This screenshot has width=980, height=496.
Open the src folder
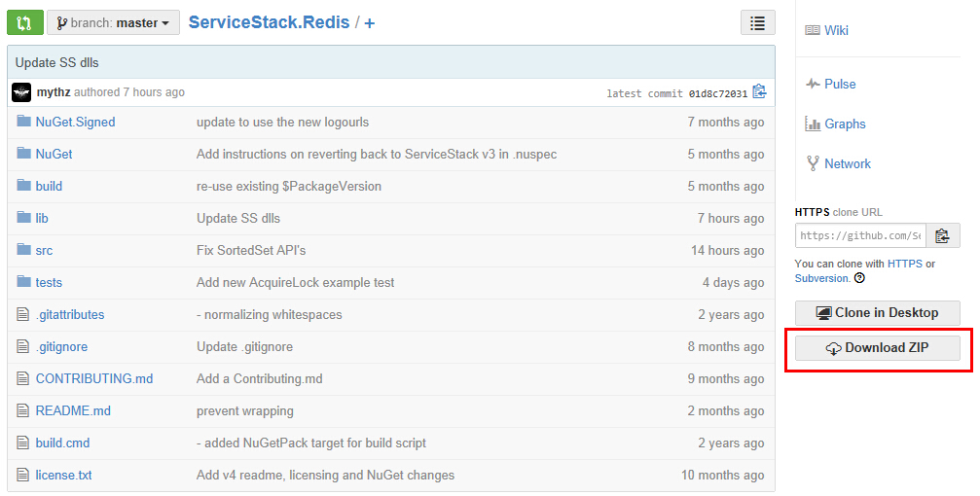point(44,251)
